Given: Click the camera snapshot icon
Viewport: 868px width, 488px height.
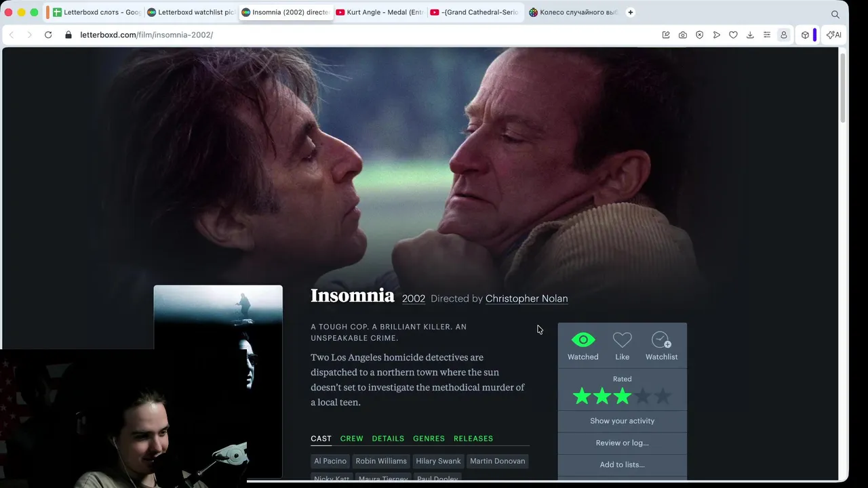Looking at the screenshot, I should (683, 35).
